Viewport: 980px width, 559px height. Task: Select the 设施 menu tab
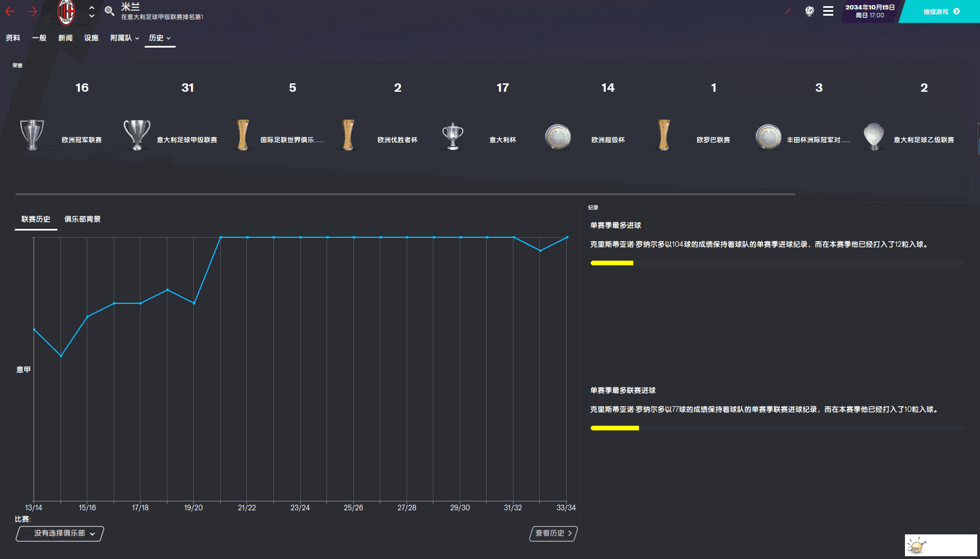91,38
